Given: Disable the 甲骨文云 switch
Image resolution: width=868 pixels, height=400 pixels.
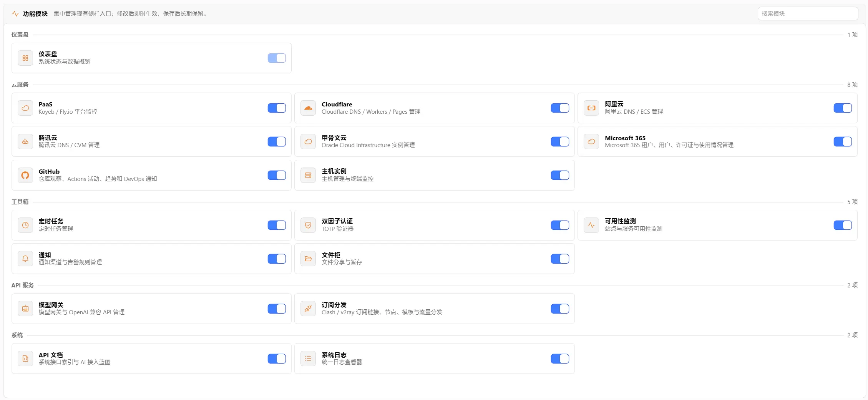Looking at the screenshot, I should coord(560,141).
